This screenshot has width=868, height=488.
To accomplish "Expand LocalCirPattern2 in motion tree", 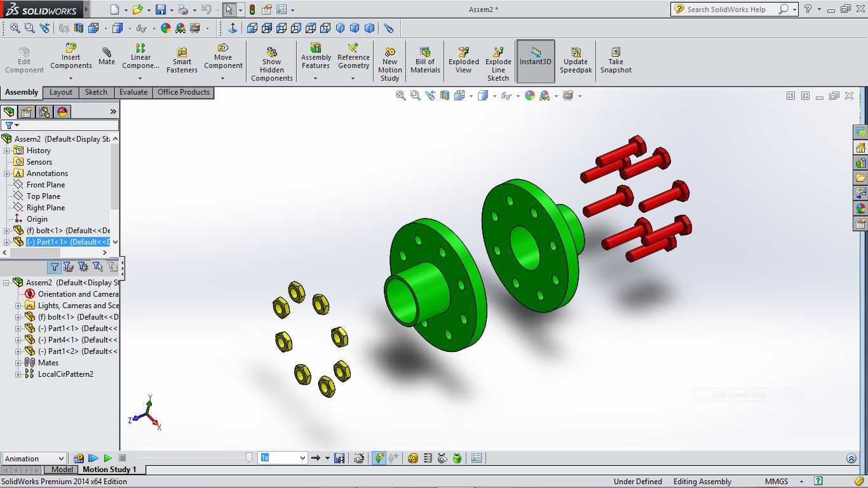I will coord(18,374).
